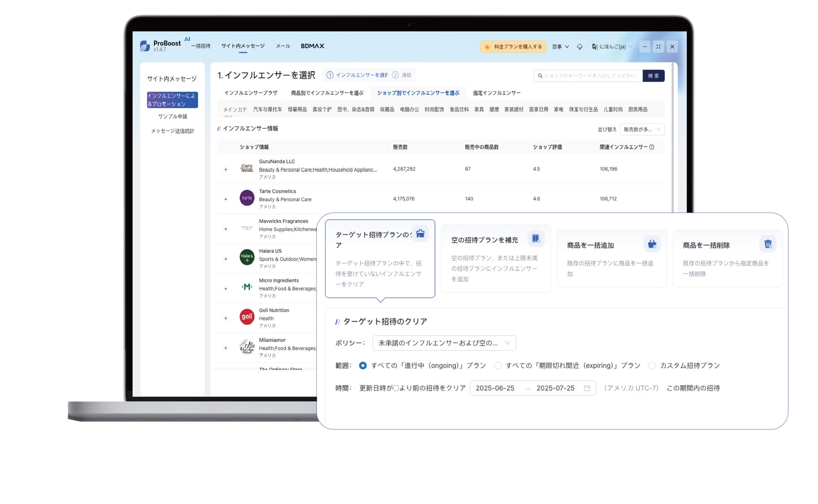Filter by 食品饮料 category
This screenshot has height=504, width=818.
(459, 109)
